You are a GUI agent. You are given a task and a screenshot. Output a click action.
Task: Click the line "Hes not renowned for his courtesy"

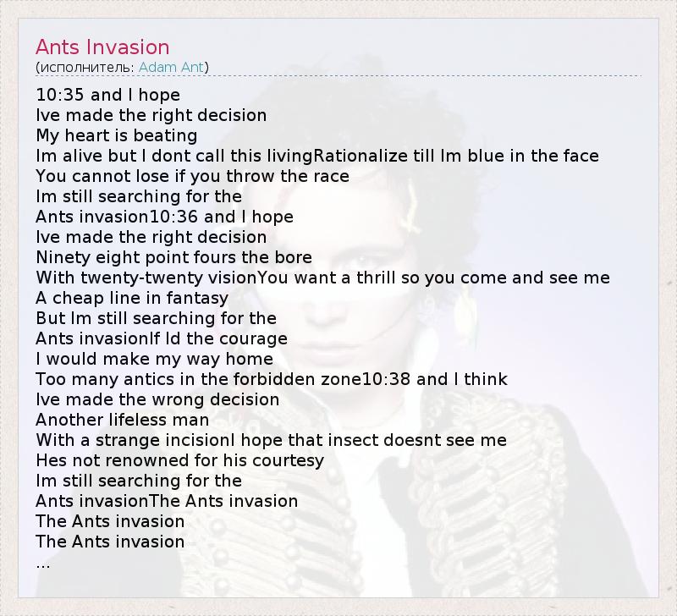click(x=179, y=460)
